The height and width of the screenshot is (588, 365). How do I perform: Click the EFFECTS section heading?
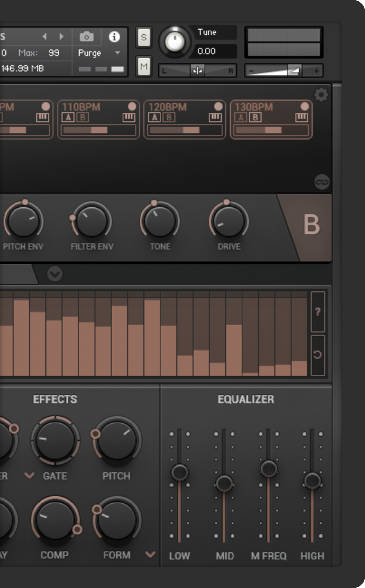55,399
